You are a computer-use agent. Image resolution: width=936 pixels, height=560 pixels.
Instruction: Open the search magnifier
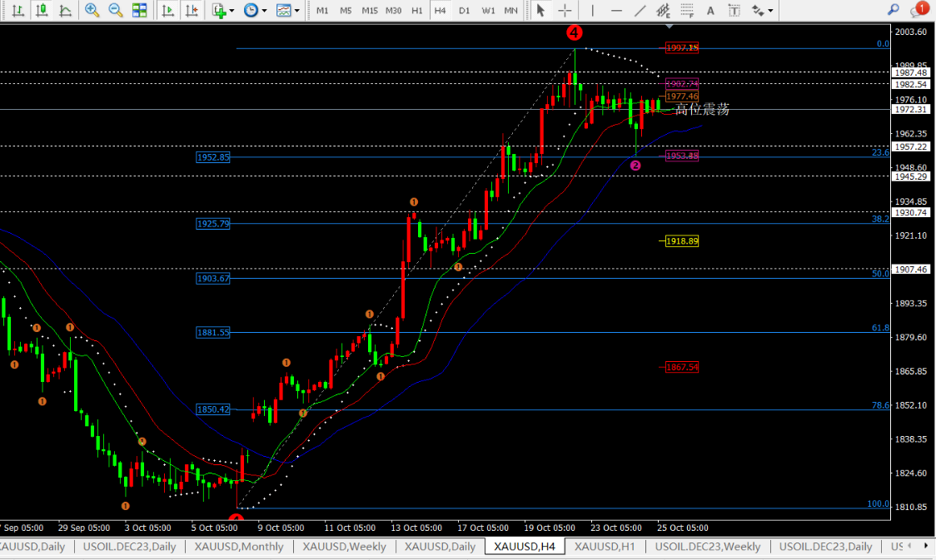[x=894, y=9]
